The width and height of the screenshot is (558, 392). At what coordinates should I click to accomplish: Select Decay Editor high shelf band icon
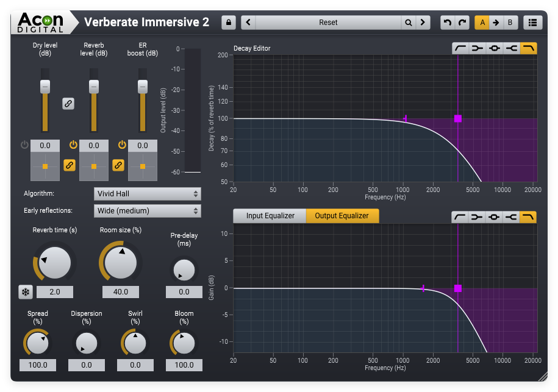tap(512, 48)
